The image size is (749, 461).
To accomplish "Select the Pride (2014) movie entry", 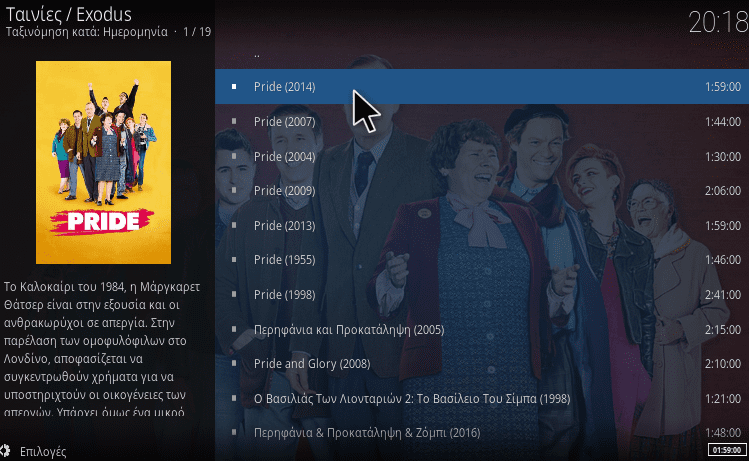I will click(x=482, y=86).
